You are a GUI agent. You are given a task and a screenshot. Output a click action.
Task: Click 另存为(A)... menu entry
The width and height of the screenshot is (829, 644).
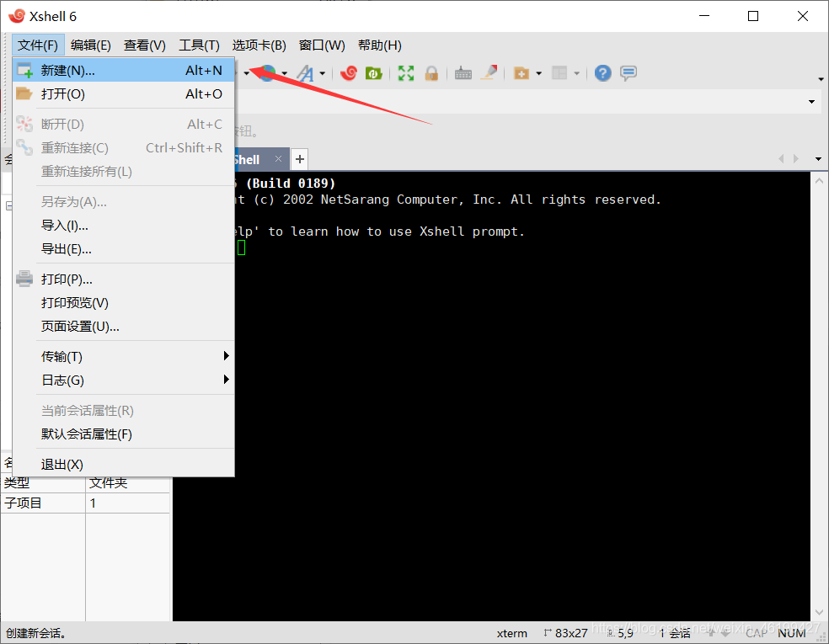pos(124,202)
